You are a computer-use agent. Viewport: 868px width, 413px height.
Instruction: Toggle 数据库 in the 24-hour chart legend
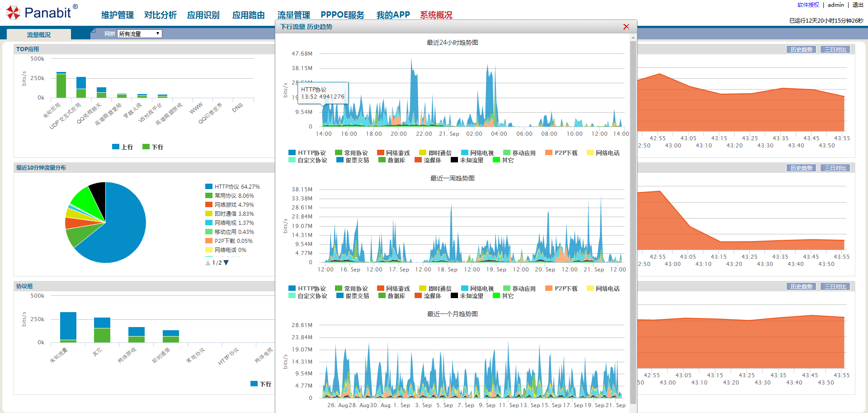point(392,160)
